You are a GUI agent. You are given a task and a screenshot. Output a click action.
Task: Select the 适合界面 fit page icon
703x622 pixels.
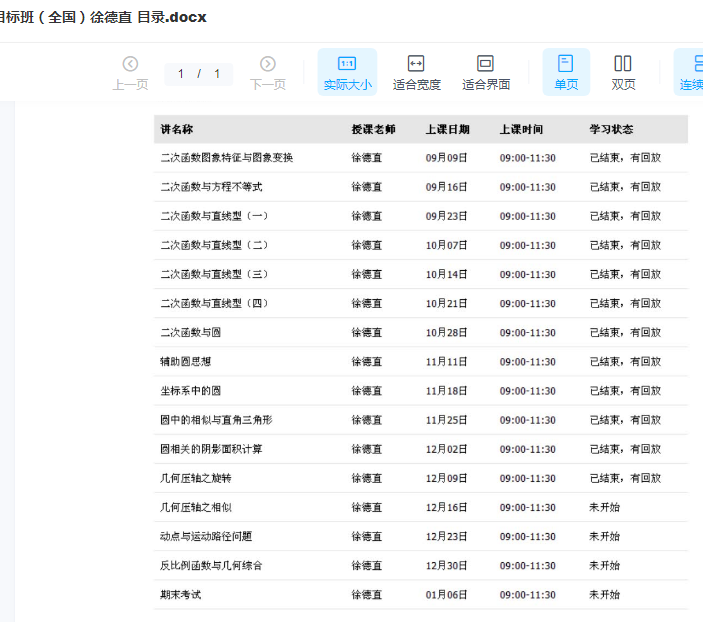point(486,64)
